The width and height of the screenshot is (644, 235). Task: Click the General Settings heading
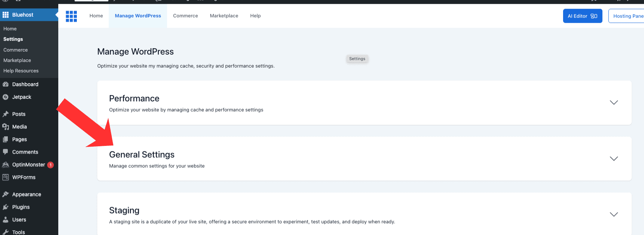(x=142, y=154)
